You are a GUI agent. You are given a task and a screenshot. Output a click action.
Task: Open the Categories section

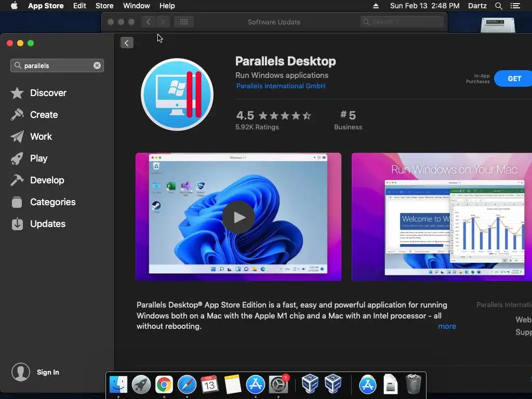43,202
